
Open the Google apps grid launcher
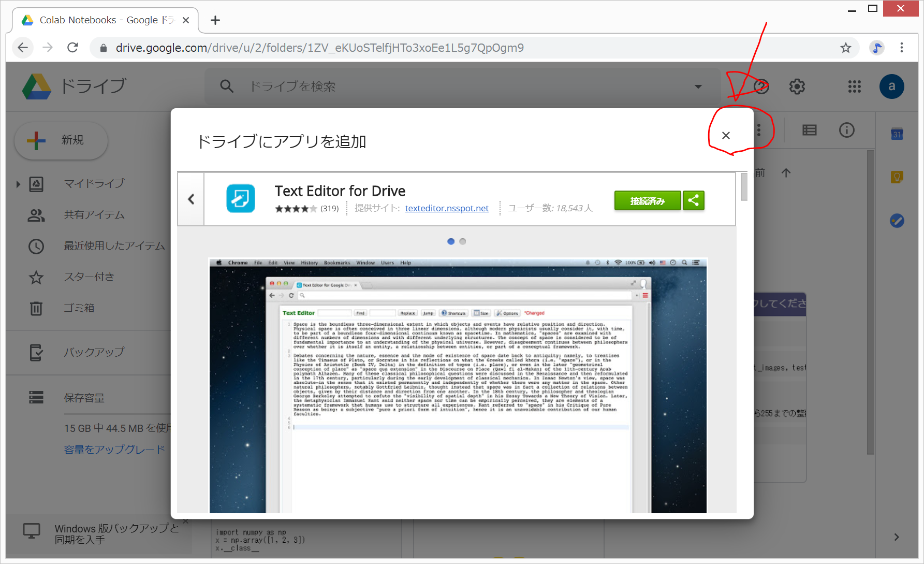pyautogui.click(x=854, y=86)
